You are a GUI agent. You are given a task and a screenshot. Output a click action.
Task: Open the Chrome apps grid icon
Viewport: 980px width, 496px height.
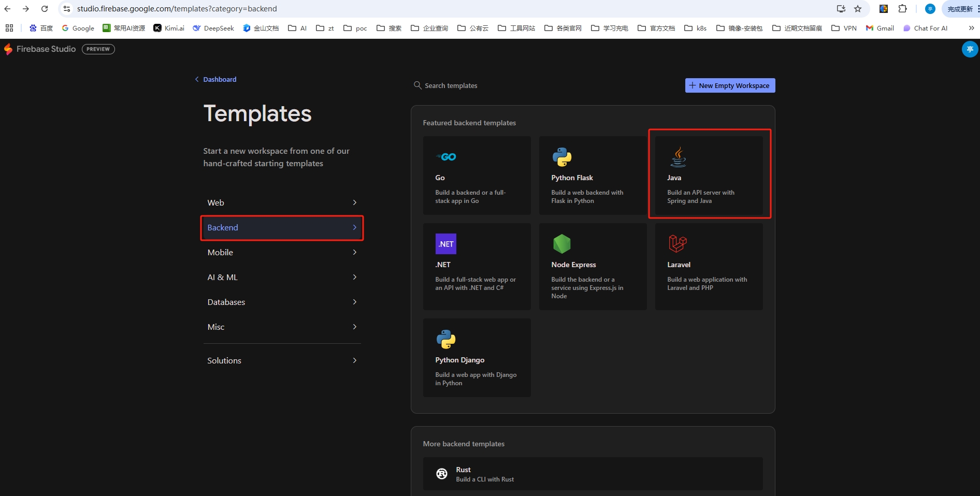(9, 28)
